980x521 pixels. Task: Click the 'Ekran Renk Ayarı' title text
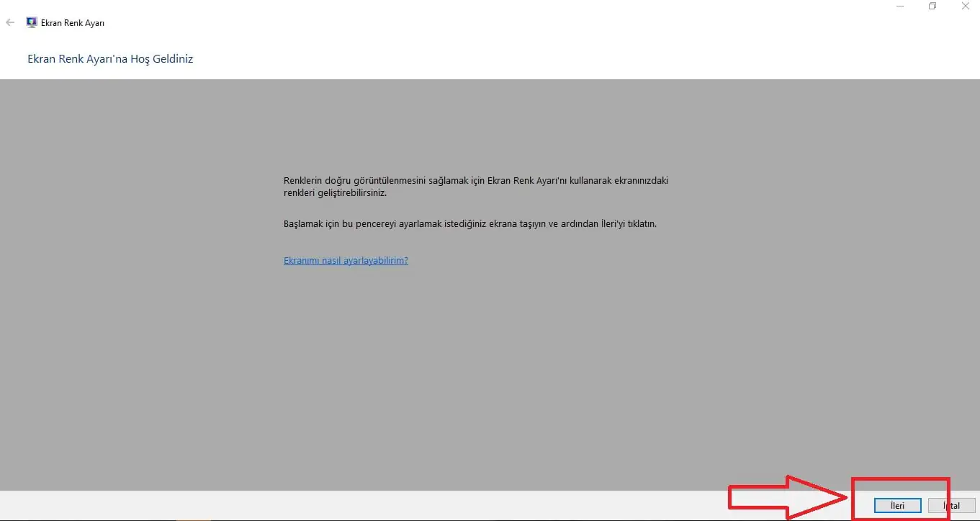(72, 22)
